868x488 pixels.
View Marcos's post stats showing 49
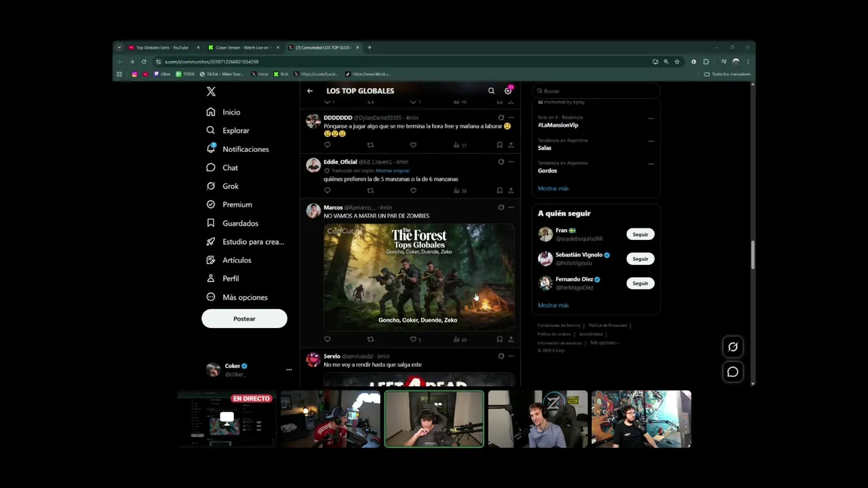(460, 339)
